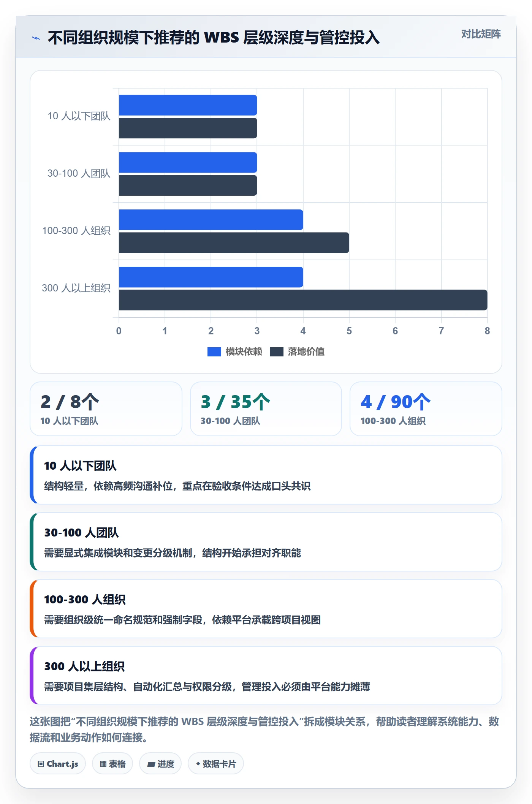Open the 4 / 90个 stat card

(426, 409)
